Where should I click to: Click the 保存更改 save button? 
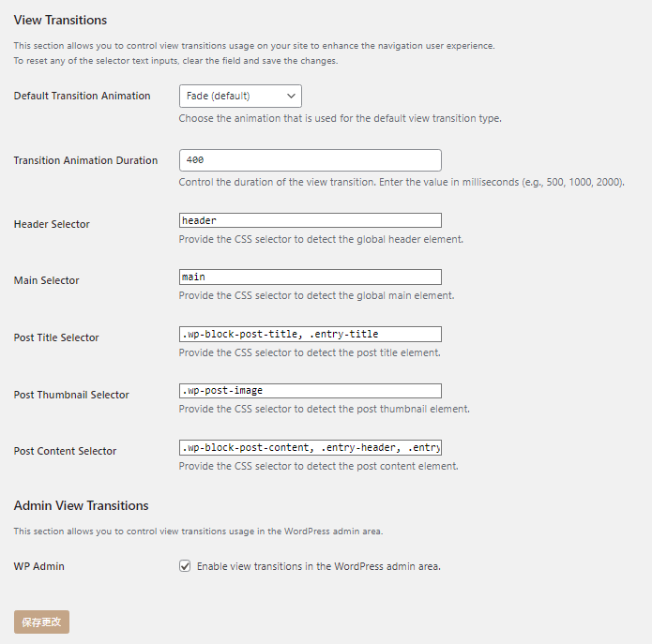(x=41, y=622)
